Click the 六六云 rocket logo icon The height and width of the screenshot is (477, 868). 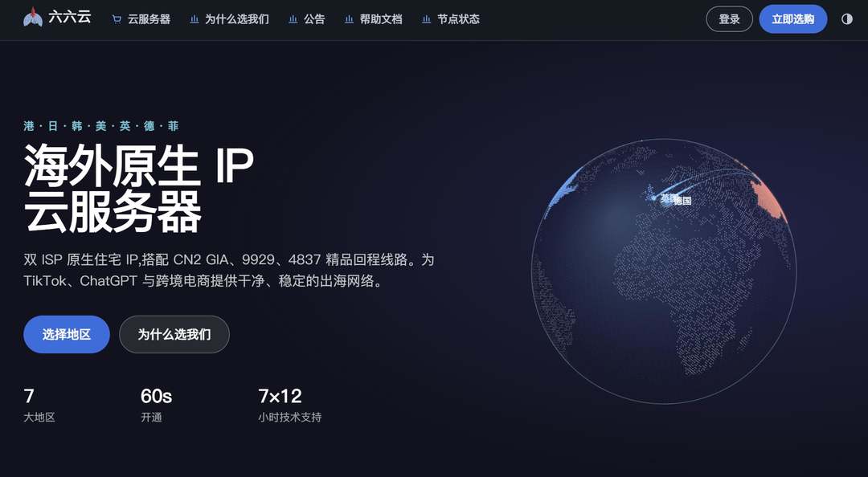pos(33,18)
